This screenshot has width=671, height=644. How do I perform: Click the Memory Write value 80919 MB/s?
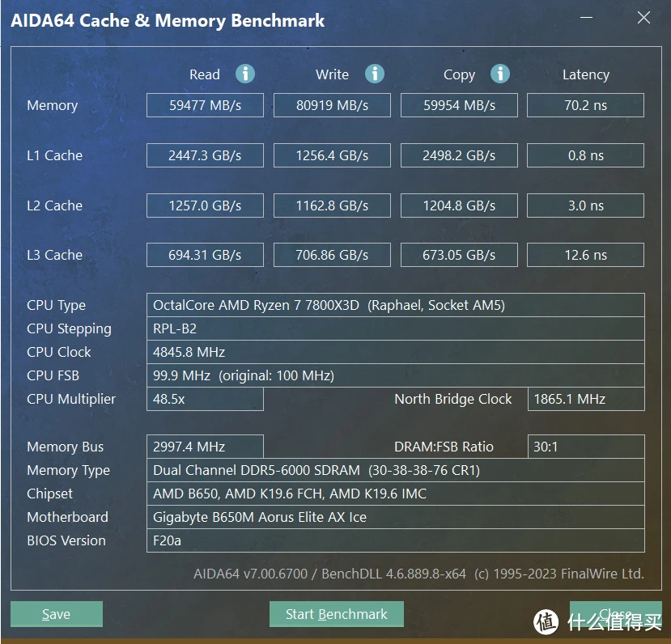pyautogui.click(x=332, y=105)
